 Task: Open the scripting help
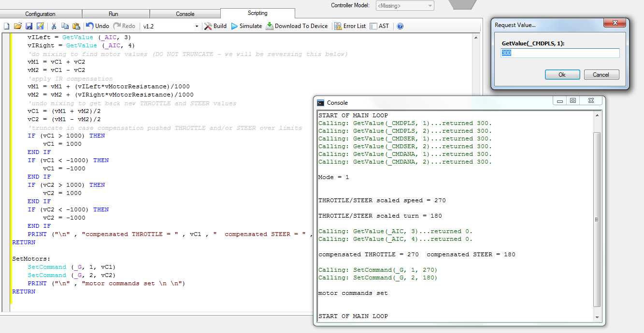(x=400, y=26)
